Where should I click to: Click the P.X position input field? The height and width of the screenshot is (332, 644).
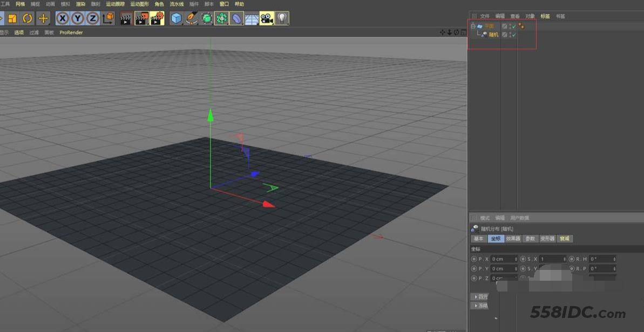[504, 259]
